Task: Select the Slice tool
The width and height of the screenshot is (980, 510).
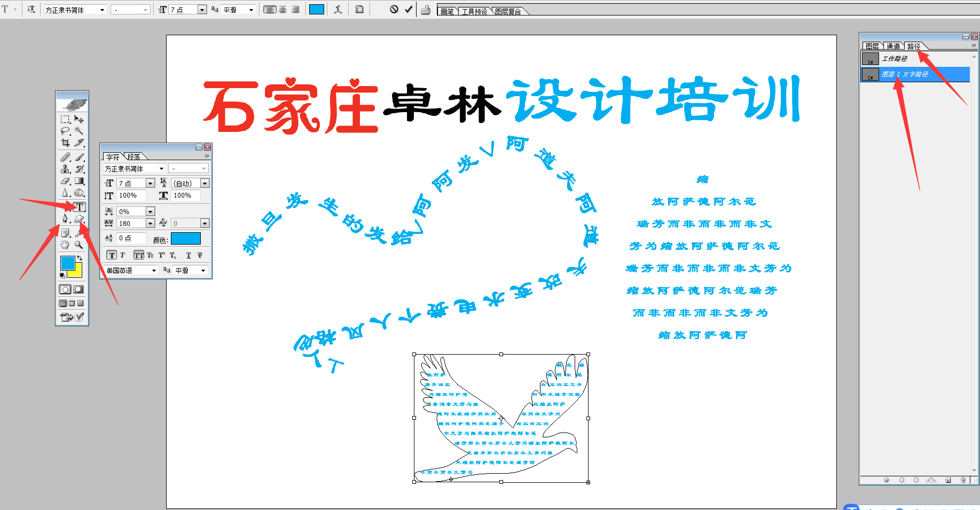Action: tap(79, 143)
